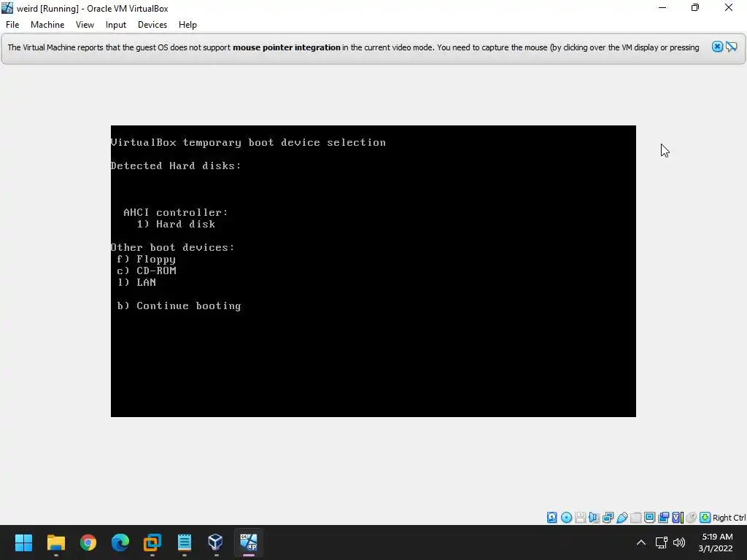Click the don't-show-again icon on notification bar

pyautogui.click(x=731, y=47)
